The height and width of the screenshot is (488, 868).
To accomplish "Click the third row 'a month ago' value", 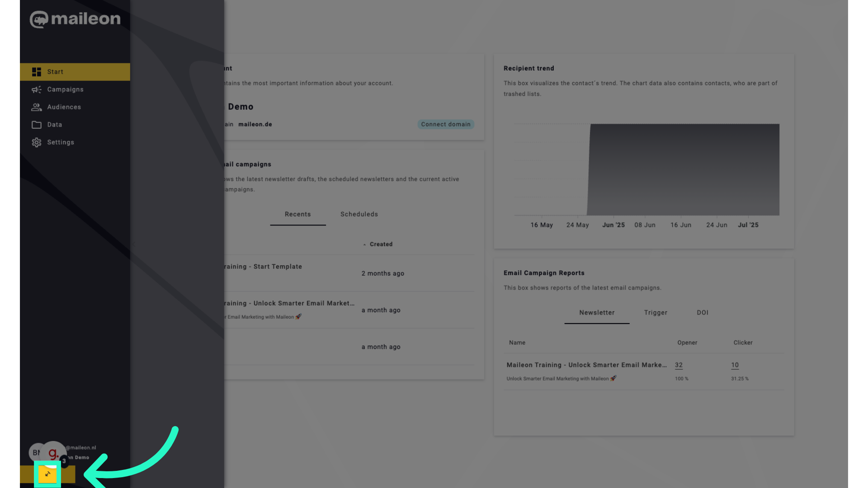I will (x=381, y=347).
